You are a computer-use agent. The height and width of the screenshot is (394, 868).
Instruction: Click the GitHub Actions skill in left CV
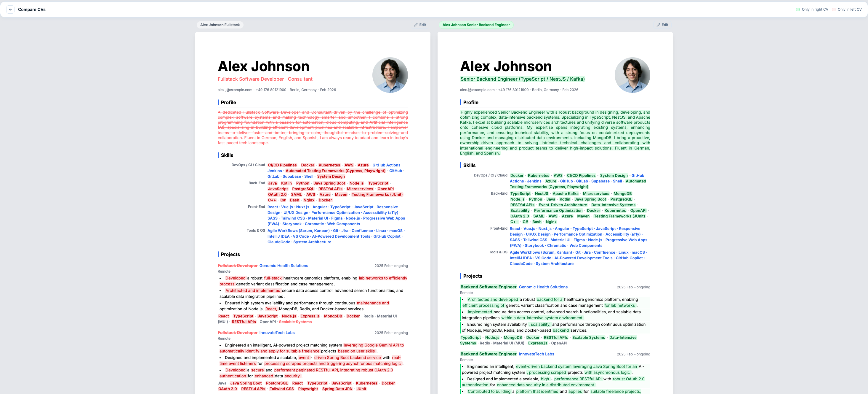pyautogui.click(x=386, y=165)
